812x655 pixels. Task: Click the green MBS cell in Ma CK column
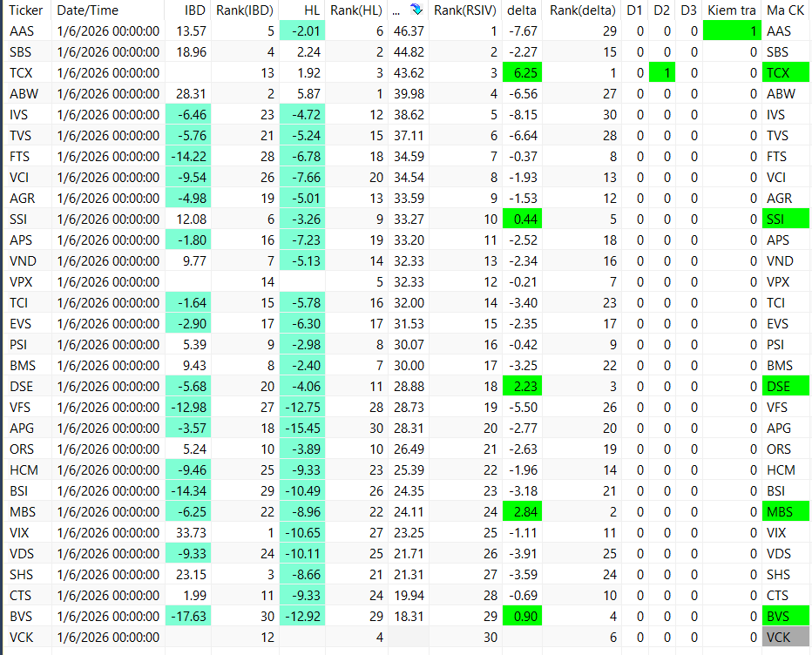click(x=786, y=512)
